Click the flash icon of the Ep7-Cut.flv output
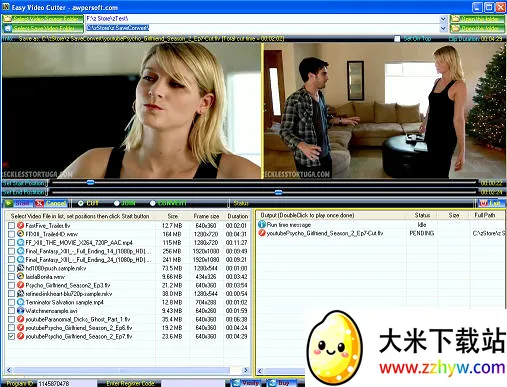This screenshot has width=507, height=387. 262,233
